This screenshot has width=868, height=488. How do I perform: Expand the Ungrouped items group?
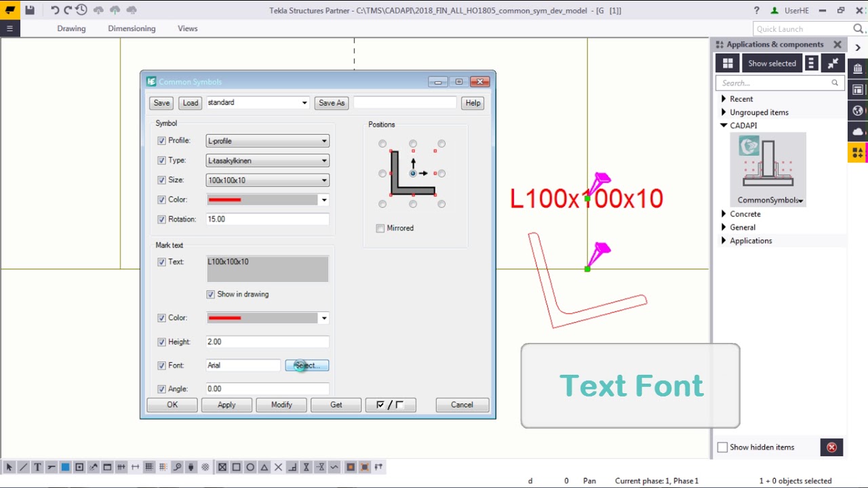pos(724,113)
